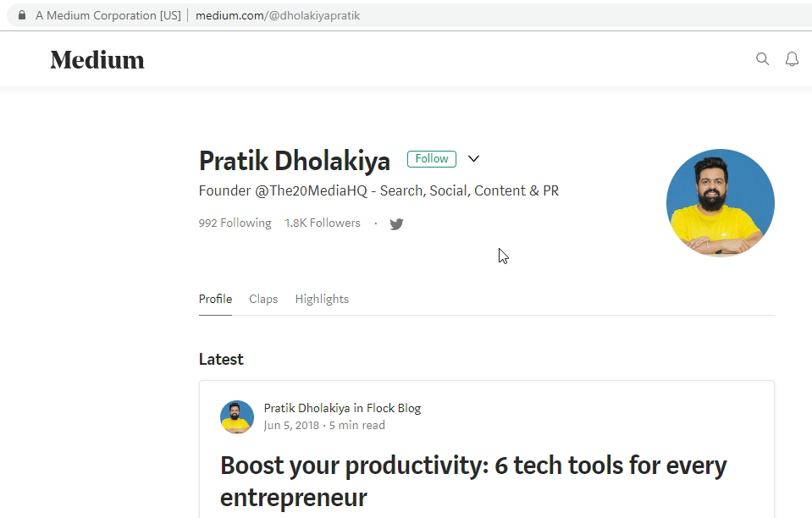
Task: Click the Pratik Dholakiya profile heading
Action: click(294, 161)
